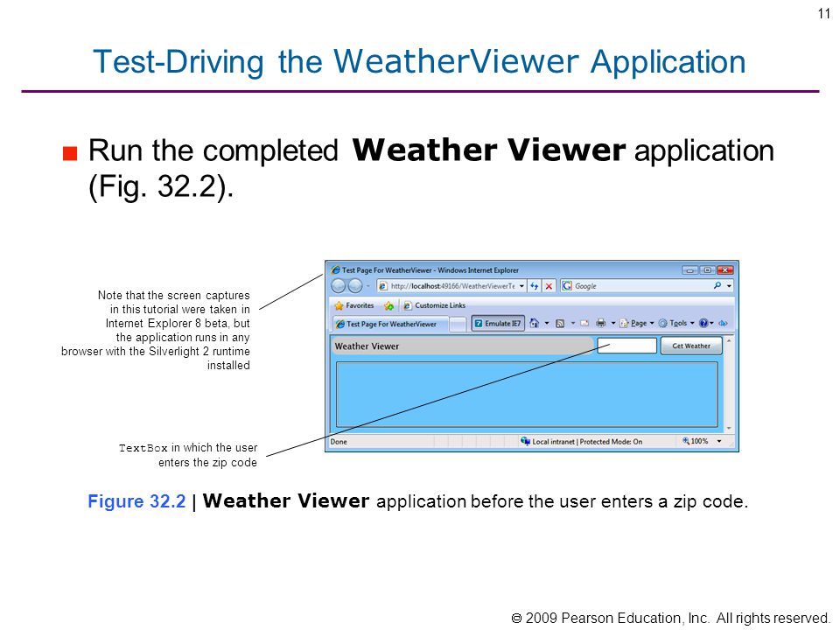Stop loading with the red X icon

click(x=549, y=286)
